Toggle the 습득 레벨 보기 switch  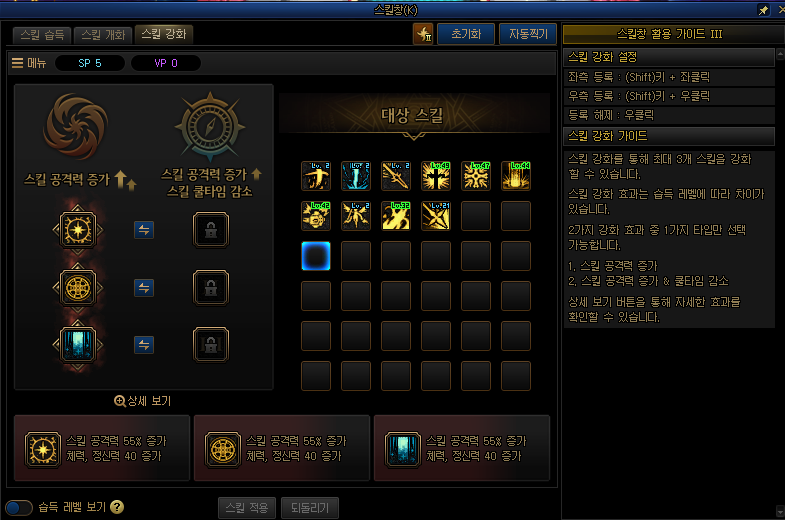click(x=19, y=507)
